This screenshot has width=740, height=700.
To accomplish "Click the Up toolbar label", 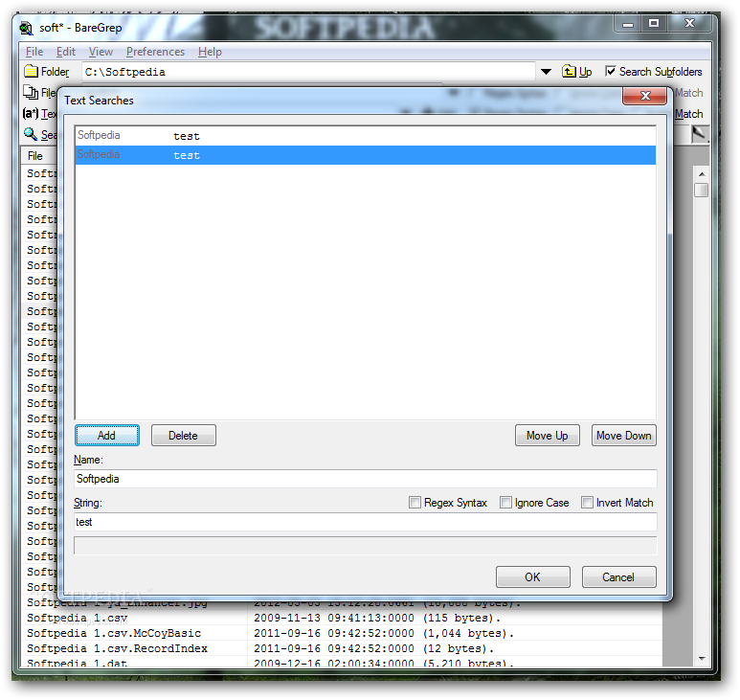I will [x=585, y=72].
